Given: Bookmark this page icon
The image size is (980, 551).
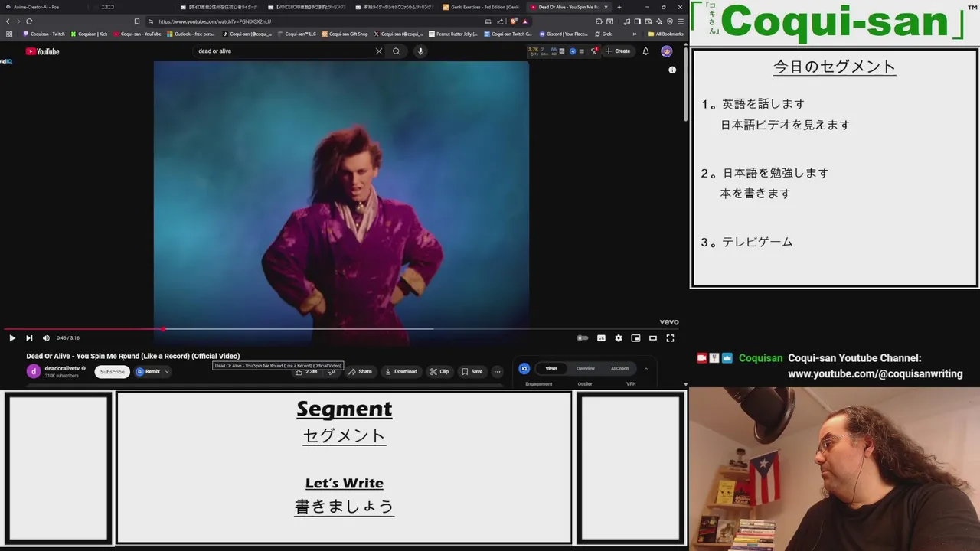Looking at the screenshot, I should tap(137, 21).
